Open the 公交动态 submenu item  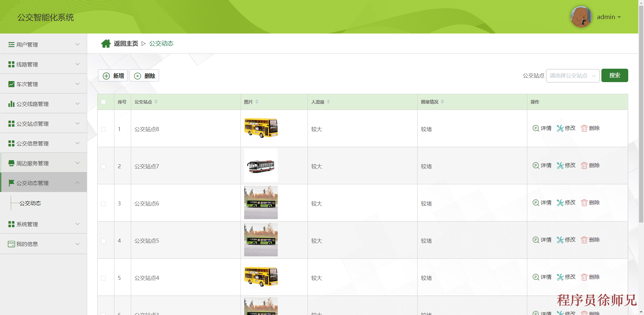pyautogui.click(x=30, y=203)
